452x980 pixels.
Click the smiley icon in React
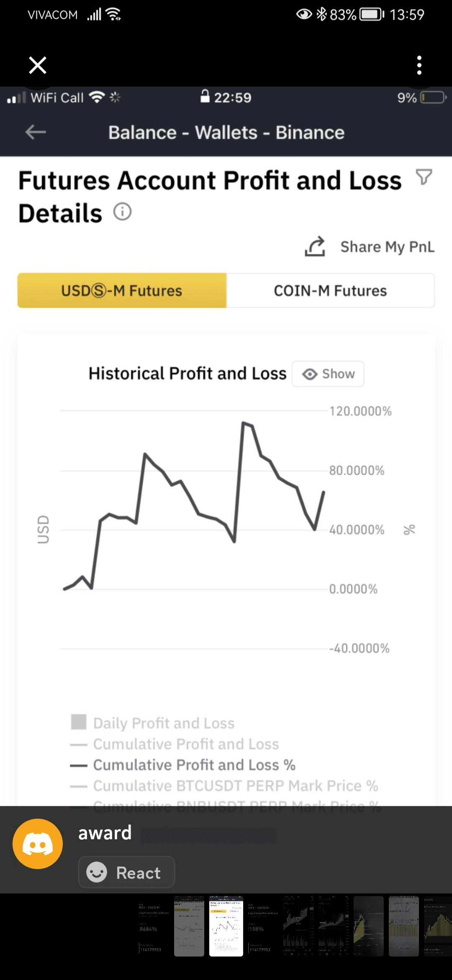pos(97,872)
